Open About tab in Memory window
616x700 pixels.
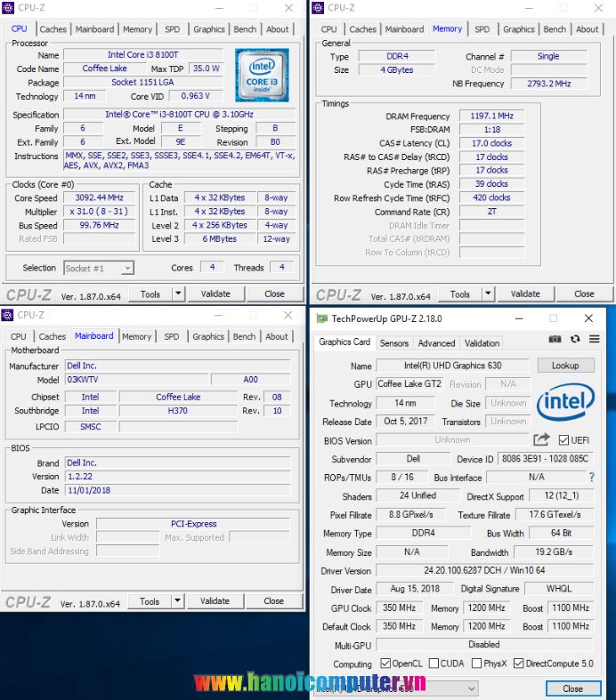point(587,29)
